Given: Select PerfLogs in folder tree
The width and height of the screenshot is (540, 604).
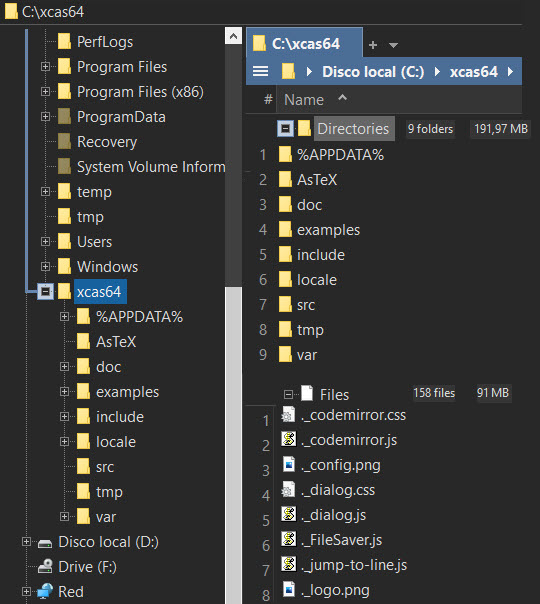Looking at the screenshot, I should [x=105, y=42].
